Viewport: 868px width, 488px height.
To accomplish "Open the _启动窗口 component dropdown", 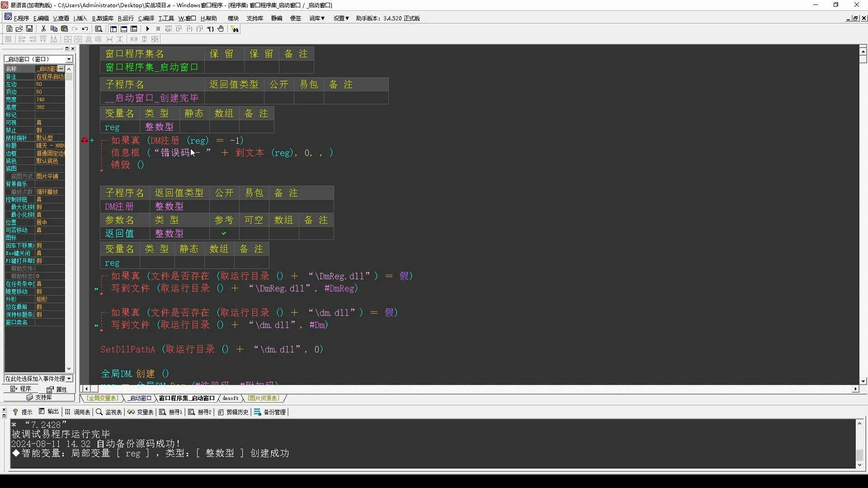I will pos(69,59).
